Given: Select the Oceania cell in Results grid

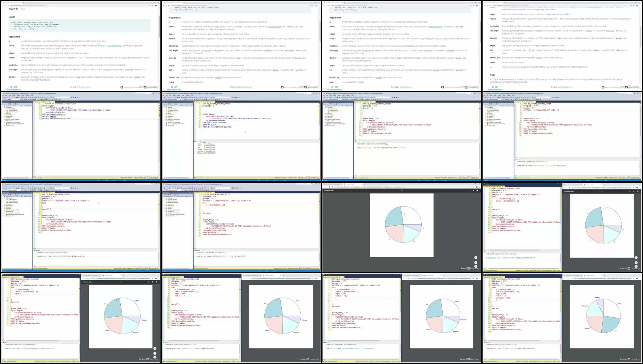Looking at the screenshot, I should click(200, 153).
